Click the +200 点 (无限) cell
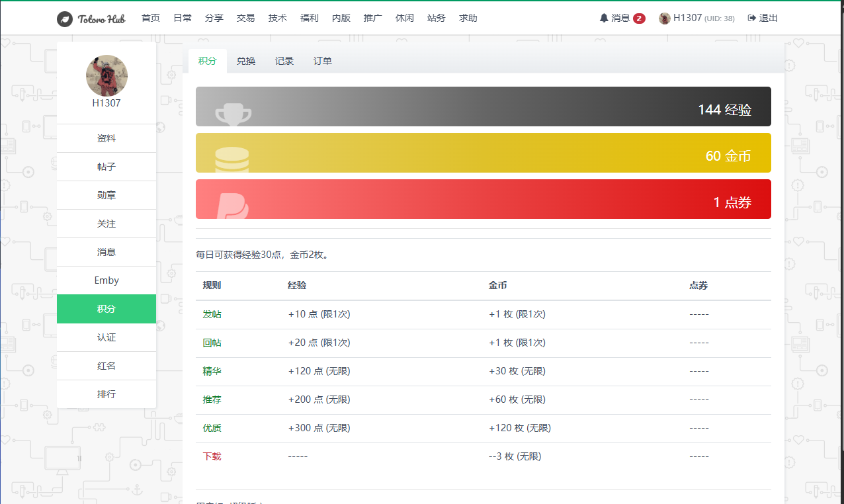This screenshot has width=844, height=504. point(319,399)
